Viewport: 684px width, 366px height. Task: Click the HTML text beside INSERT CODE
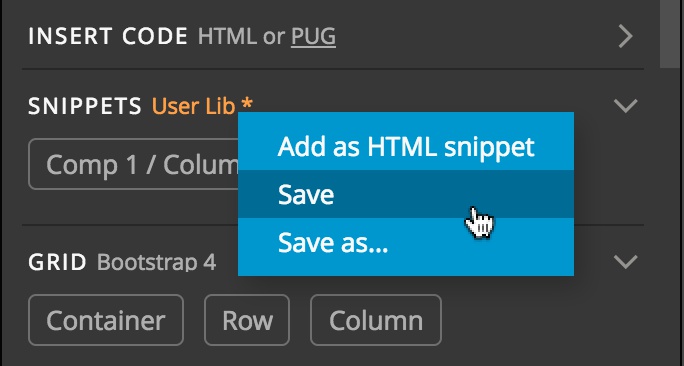[227, 36]
